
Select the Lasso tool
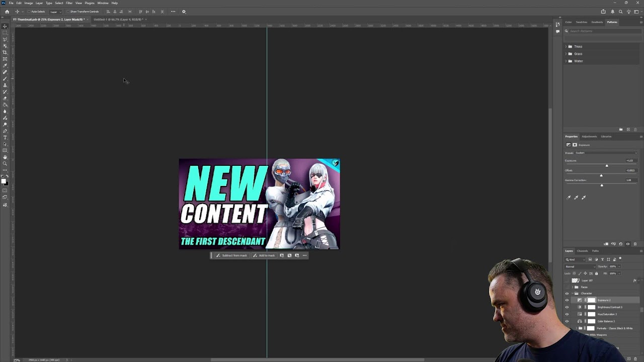pos(5,39)
